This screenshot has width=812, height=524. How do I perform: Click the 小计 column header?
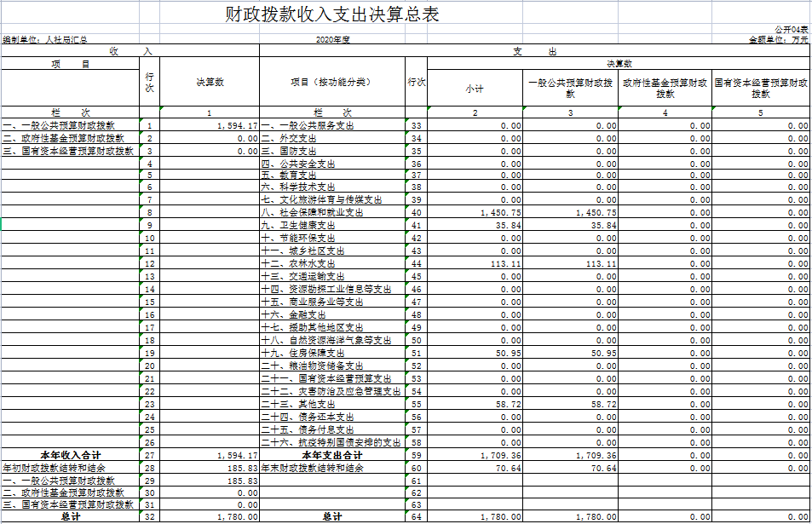[475, 89]
